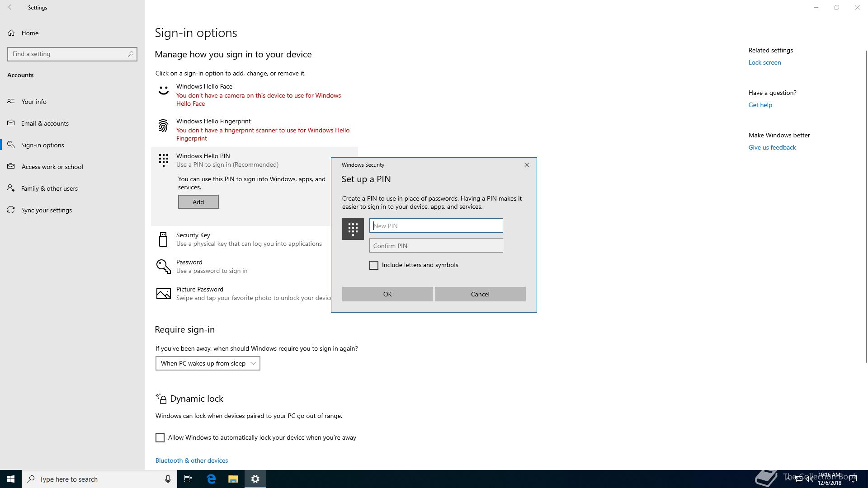Open the Require sign-in dropdown
Image resolution: width=868 pixels, height=488 pixels.
pos(208,363)
